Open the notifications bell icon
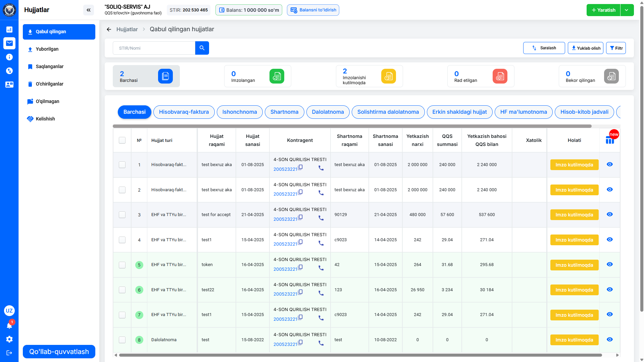Screen dimensions: 644x362 pos(9,325)
